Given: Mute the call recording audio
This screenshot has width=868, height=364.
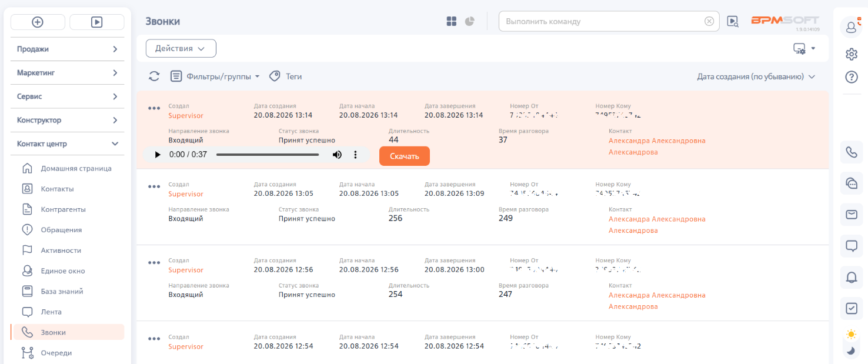Looking at the screenshot, I should point(337,155).
